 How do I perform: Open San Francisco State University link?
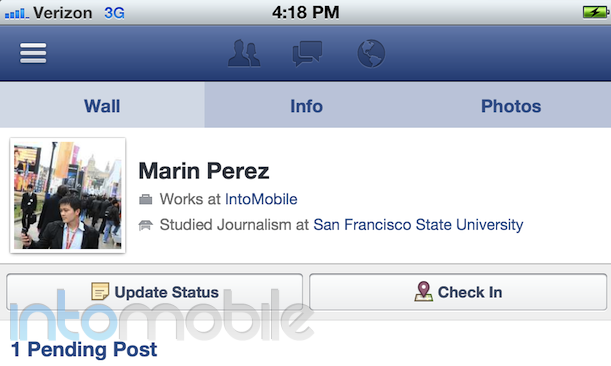(418, 225)
